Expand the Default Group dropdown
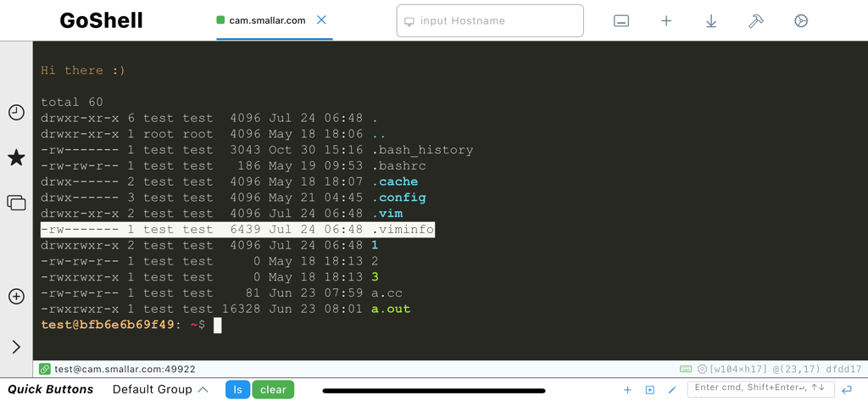868x401 pixels. click(160, 389)
